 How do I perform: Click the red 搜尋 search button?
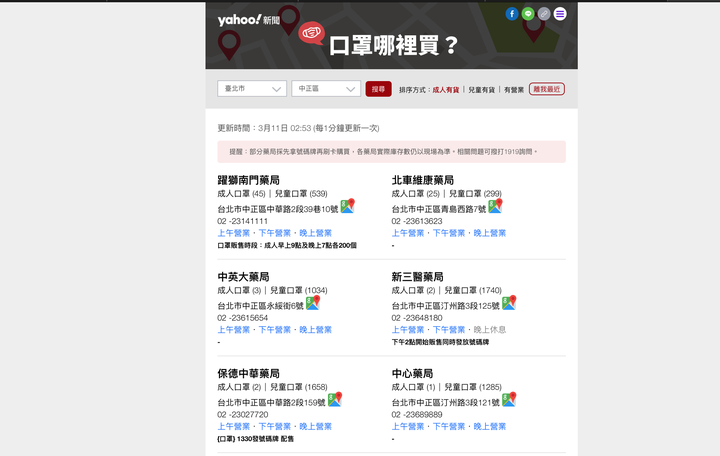click(378, 89)
